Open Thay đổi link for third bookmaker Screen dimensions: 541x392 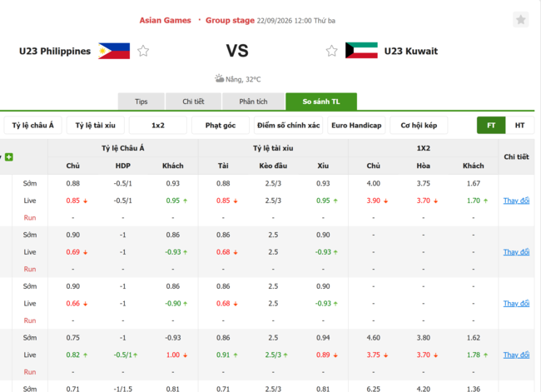point(516,303)
